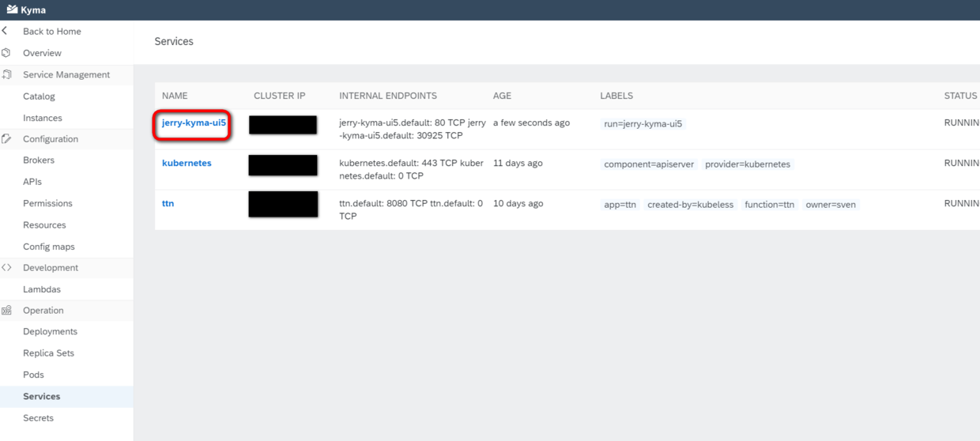This screenshot has width=980, height=441.
Task: Open Brokers under Configuration
Action: pos(39,160)
